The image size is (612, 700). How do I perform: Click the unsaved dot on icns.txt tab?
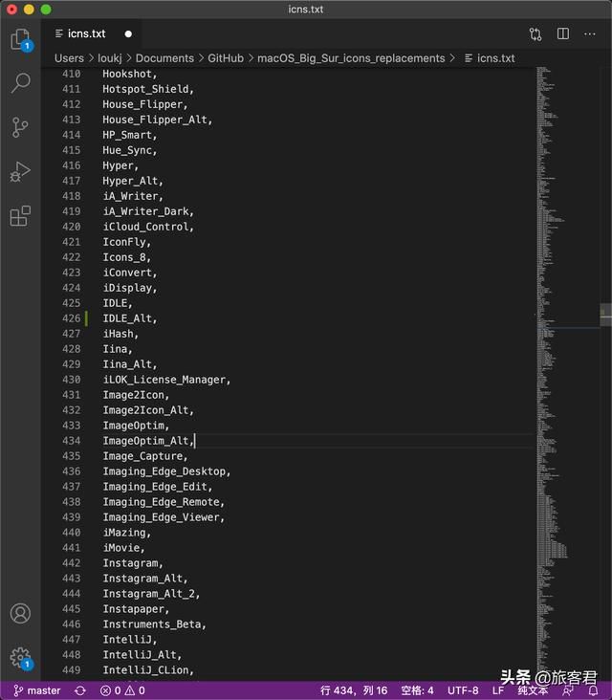[x=128, y=33]
